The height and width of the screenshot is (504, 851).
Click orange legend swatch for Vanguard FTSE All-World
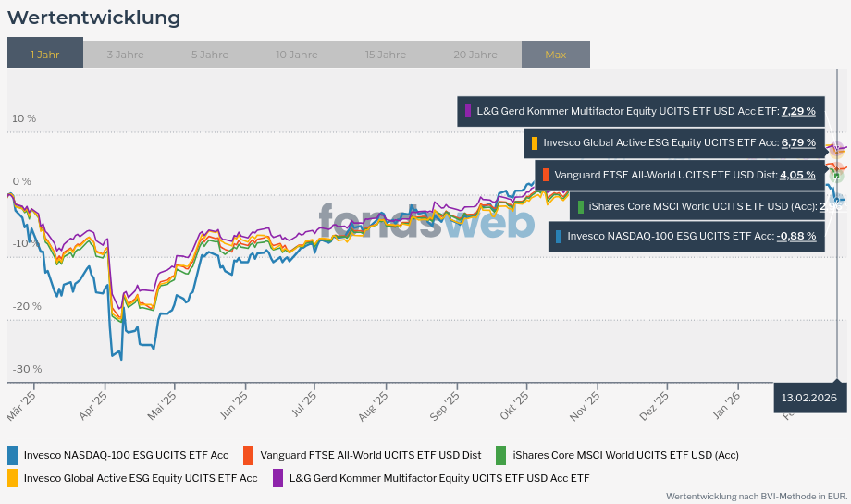pyautogui.click(x=248, y=455)
